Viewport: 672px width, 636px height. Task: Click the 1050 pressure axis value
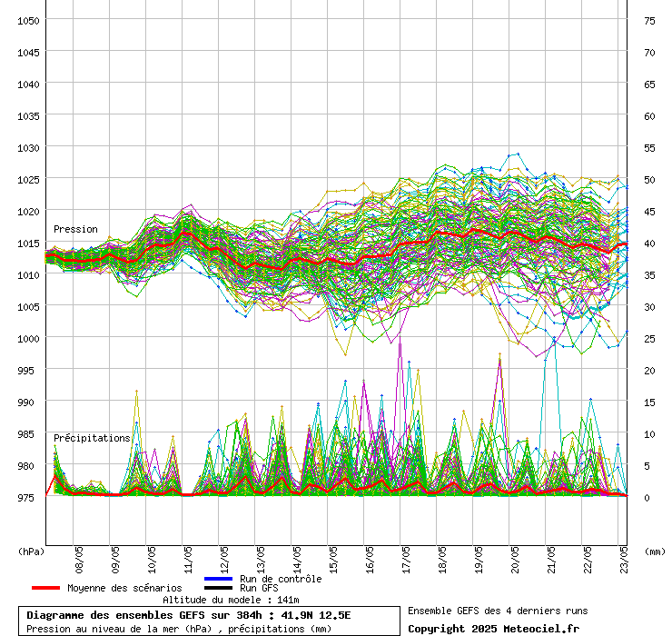point(28,21)
